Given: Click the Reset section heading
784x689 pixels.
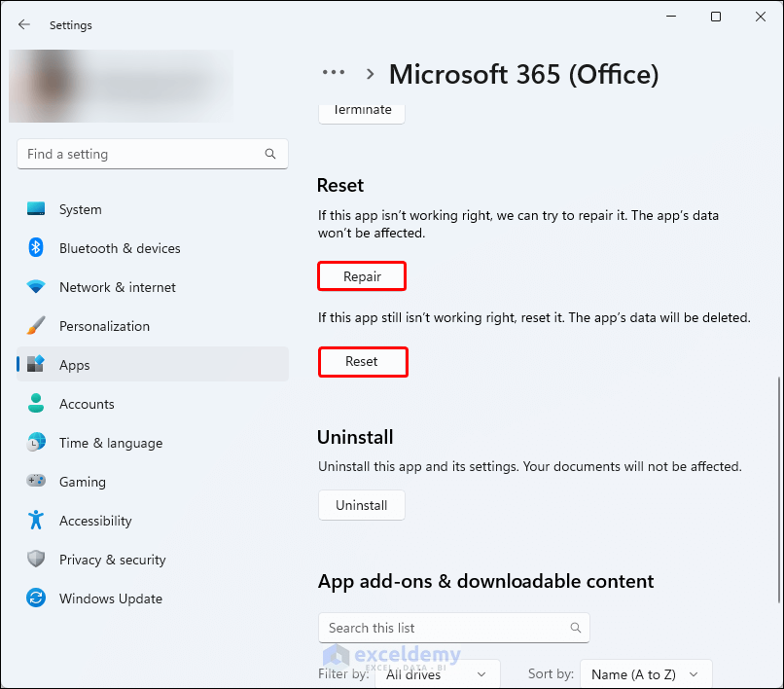Looking at the screenshot, I should (x=340, y=185).
